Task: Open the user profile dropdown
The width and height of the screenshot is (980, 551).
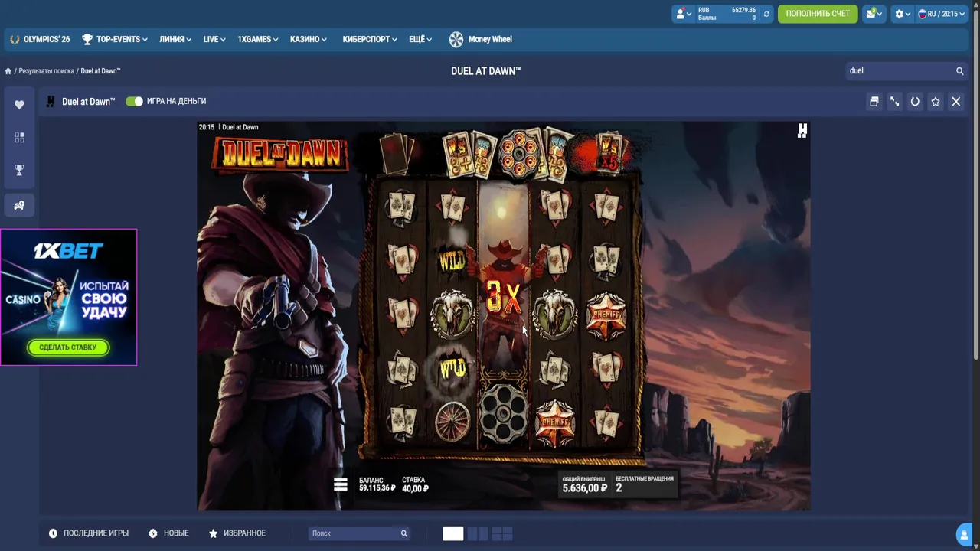Action: coord(683,14)
